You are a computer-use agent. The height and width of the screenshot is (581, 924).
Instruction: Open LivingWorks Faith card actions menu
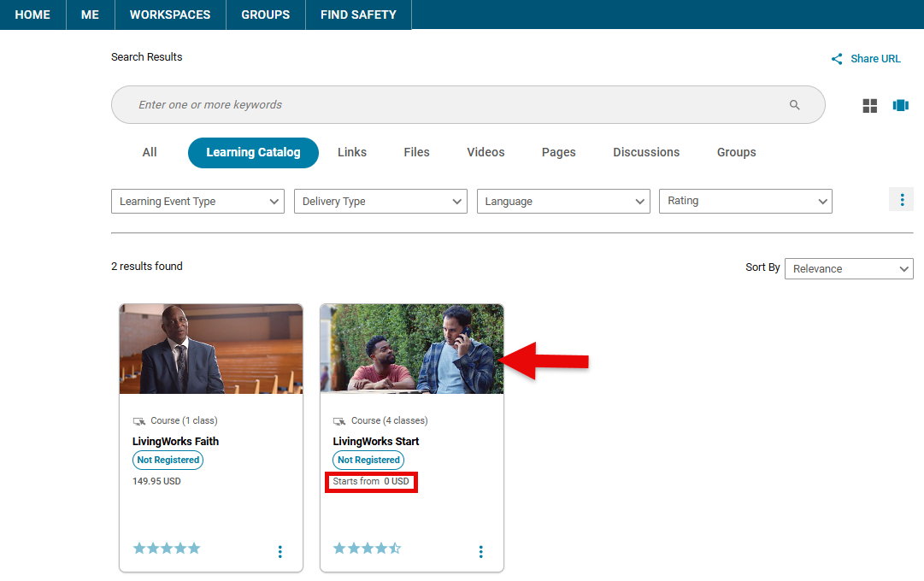[280, 552]
